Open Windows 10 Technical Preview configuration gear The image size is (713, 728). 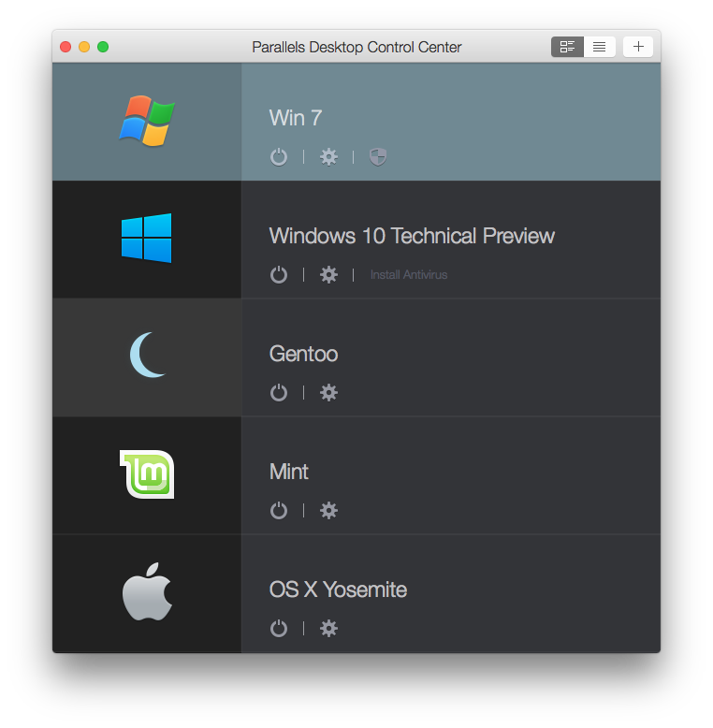click(328, 275)
